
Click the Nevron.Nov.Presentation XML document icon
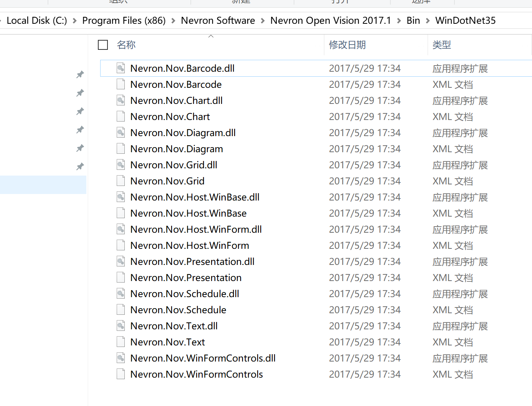tap(121, 278)
